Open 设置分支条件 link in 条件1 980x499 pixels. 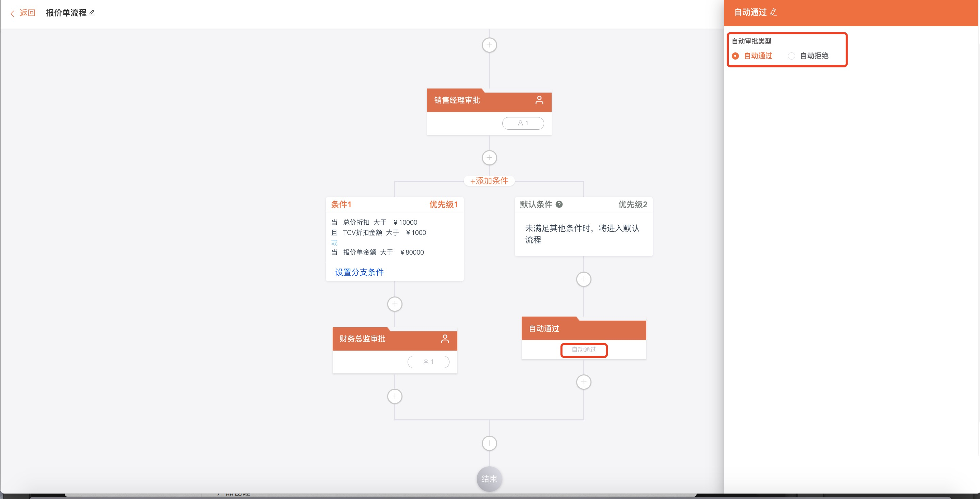point(360,272)
